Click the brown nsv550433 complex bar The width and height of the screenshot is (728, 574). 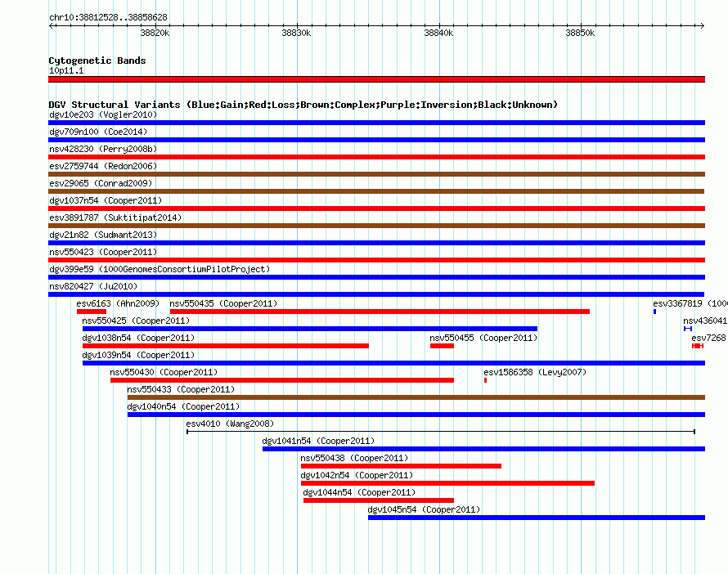point(416,397)
